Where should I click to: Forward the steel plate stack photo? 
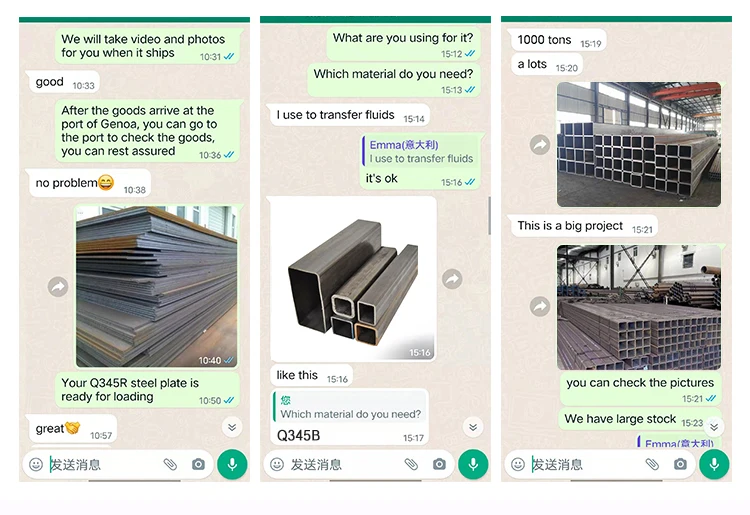tap(58, 287)
